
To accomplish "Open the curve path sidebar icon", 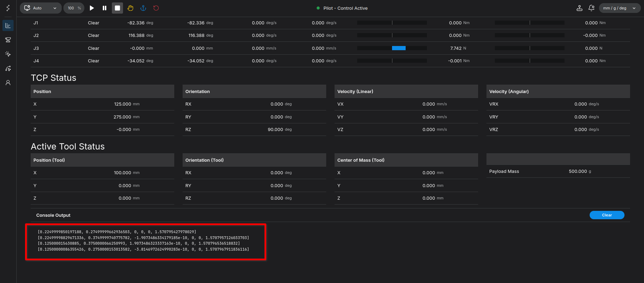I will pyautogui.click(x=8, y=68).
